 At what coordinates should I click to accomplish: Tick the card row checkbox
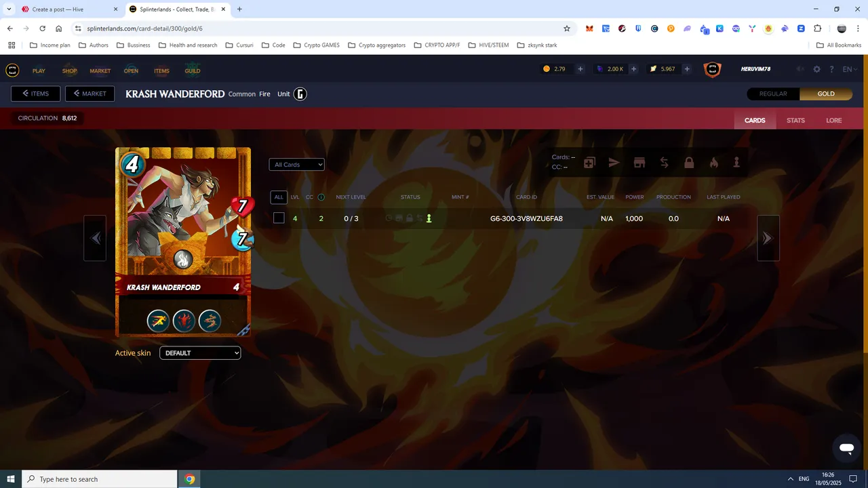coord(279,218)
